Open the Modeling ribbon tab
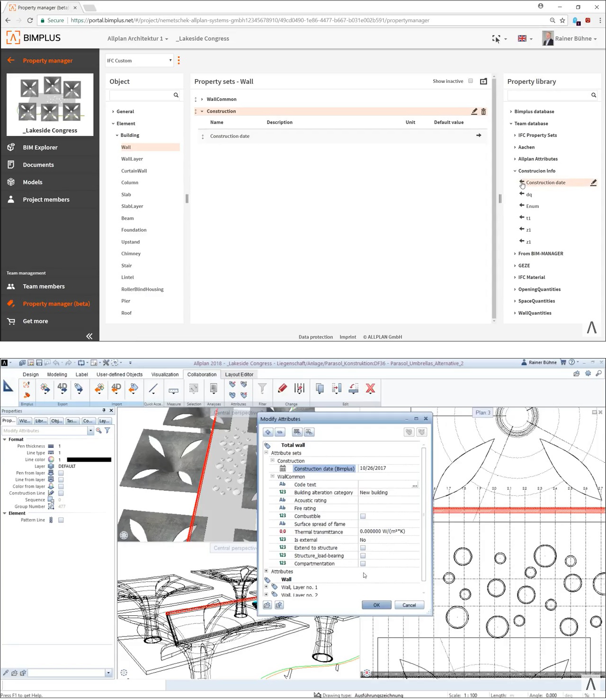This screenshot has height=700, width=606. 57,374
